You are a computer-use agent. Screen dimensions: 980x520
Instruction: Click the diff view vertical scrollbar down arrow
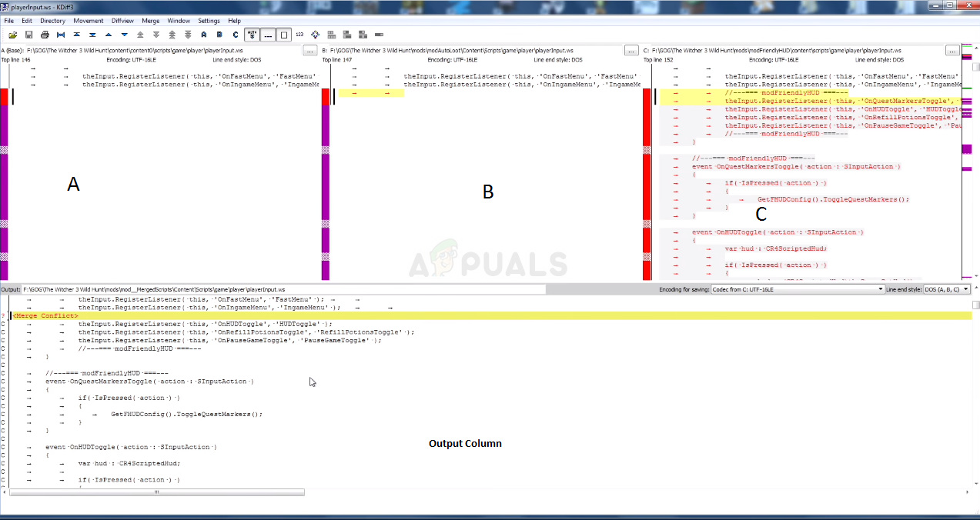click(x=976, y=275)
